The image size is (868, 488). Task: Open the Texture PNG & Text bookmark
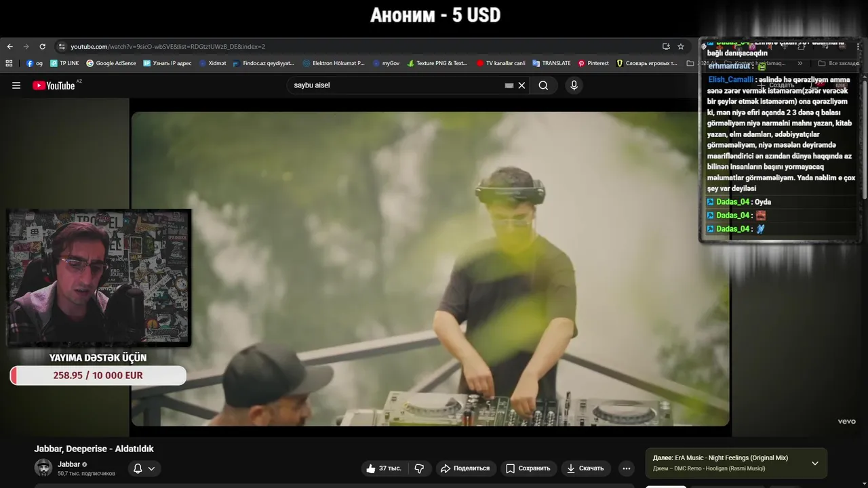point(437,63)
